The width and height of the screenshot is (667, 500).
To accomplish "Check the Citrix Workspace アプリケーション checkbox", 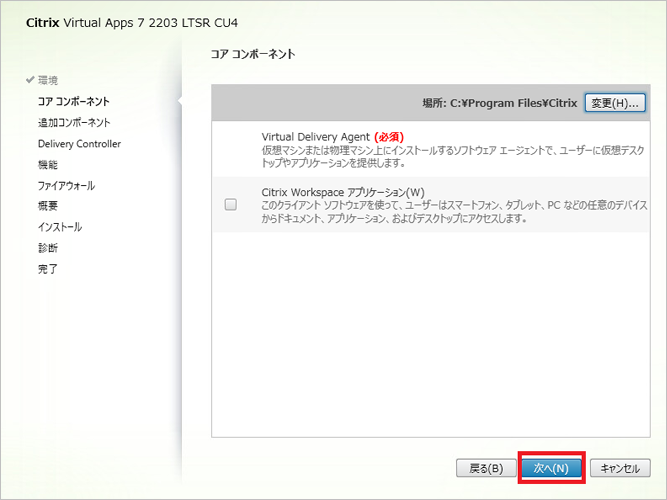I will click(231, 205).
